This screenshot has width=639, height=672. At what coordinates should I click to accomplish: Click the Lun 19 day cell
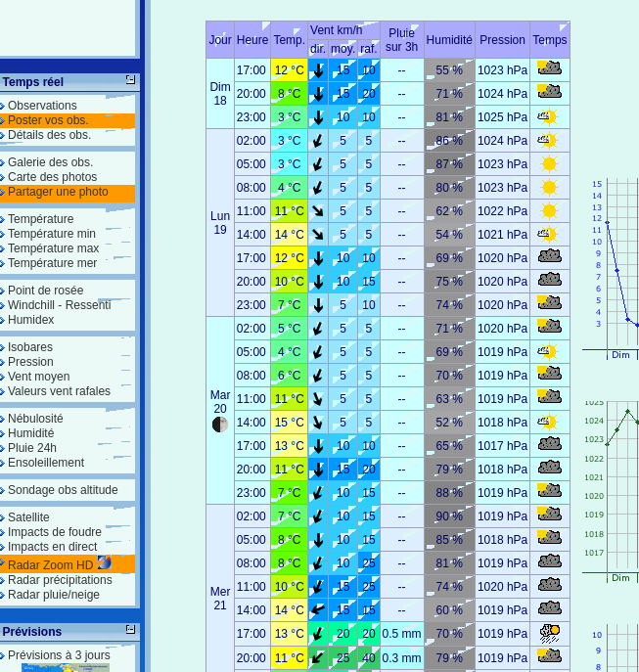220,222
